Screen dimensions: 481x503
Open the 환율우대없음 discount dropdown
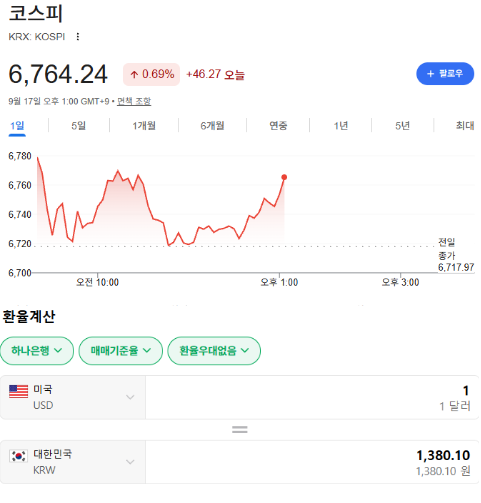215,351
